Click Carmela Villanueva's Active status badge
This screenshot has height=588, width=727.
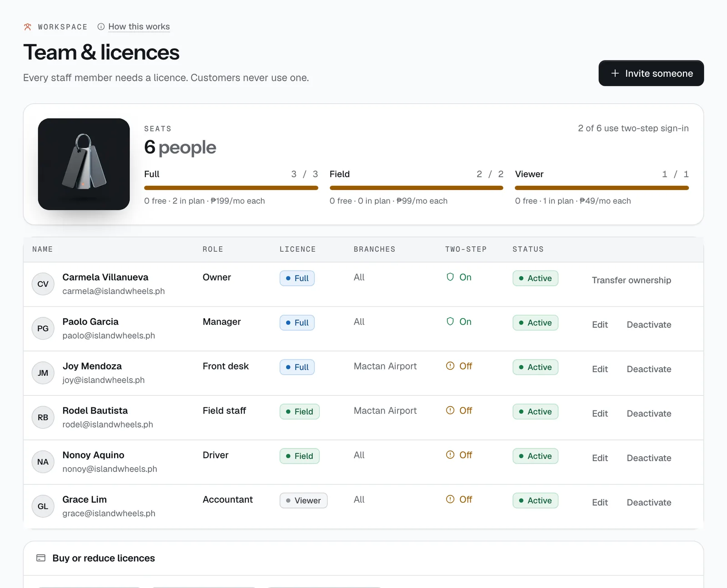coord(535,278)
